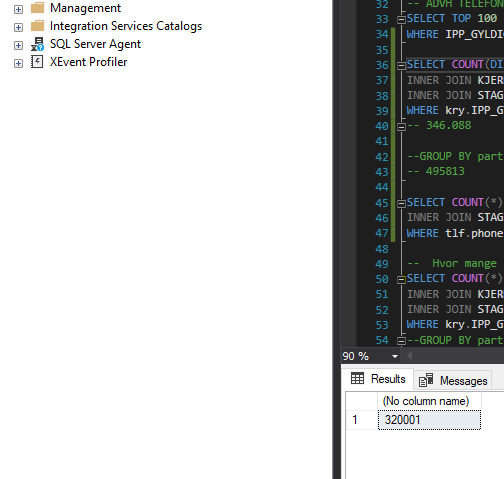Select XEvent Profiler label

pyautogui.click(x=88, y=62)
